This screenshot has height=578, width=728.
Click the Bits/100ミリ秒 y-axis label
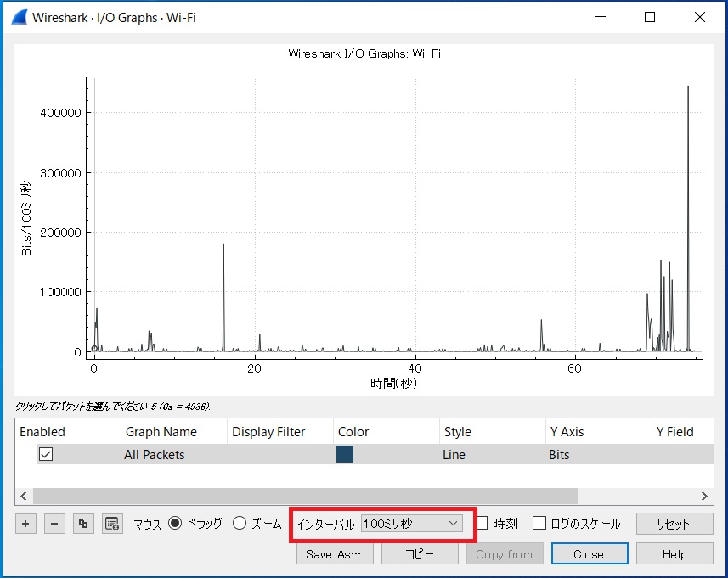[x=26, y=218]
